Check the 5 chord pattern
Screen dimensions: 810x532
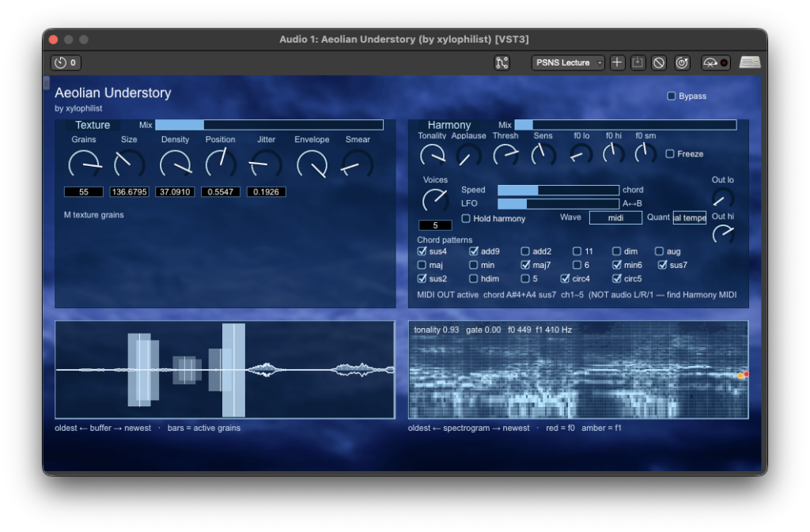coord(525,278)
